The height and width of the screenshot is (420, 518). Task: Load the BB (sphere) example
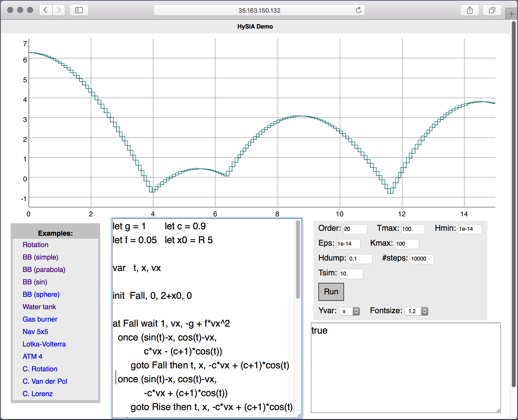tap(41, 294)
